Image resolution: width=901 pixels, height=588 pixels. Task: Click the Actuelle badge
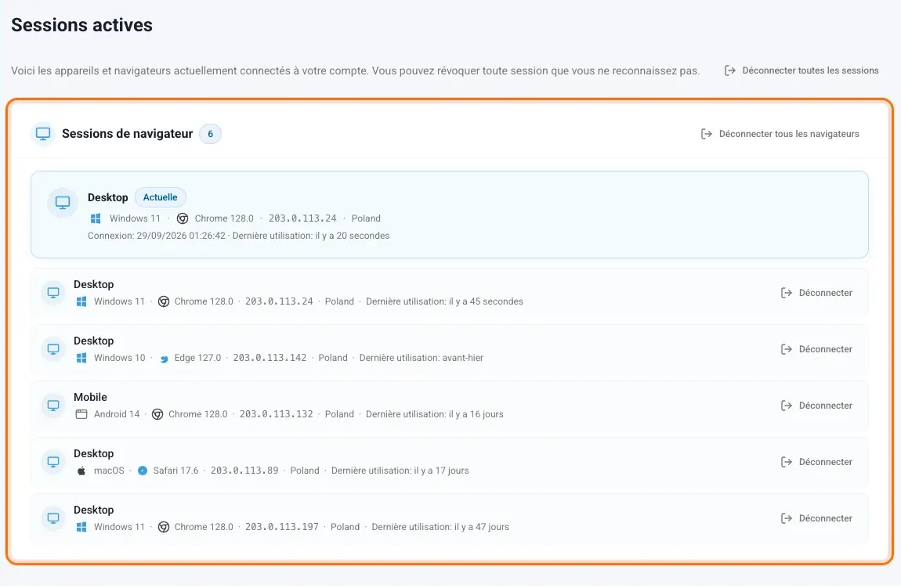pos(161,197)
